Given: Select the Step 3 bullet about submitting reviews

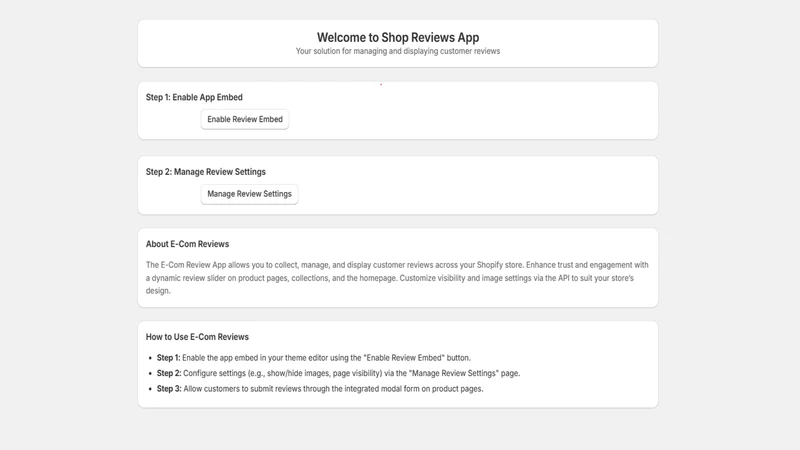Looking at the screenshot, I should [x=320, y=389].
